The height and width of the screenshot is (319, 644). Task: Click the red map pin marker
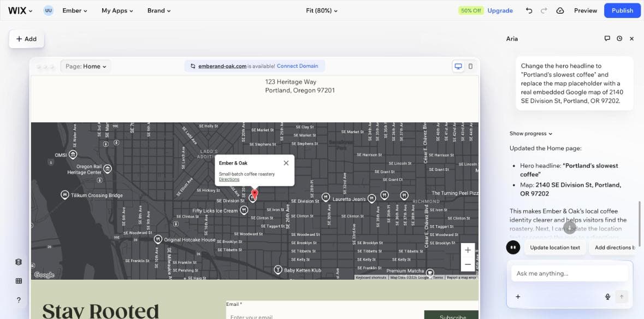click(x=255, y=194)
